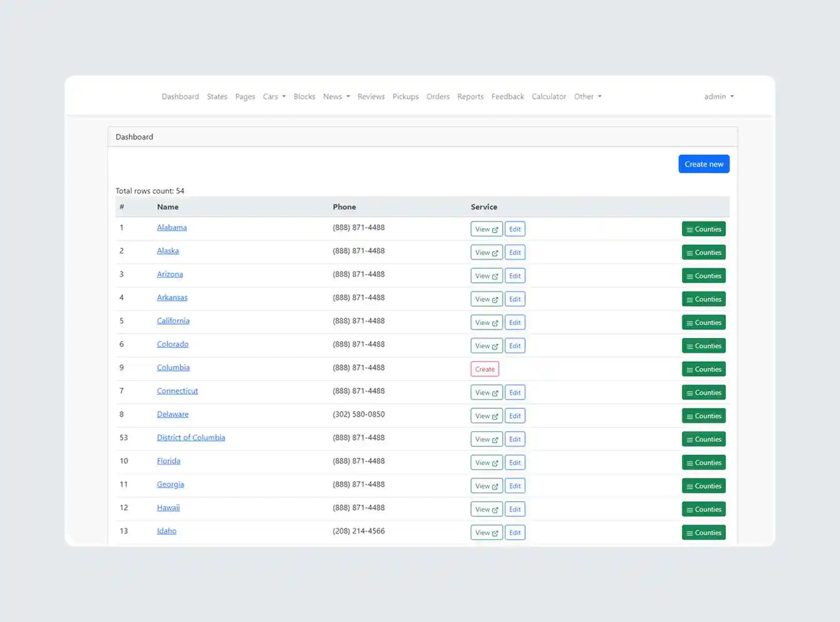This screenshot has height=622, width=840.
Task: Open external view for Alabama row
Action: pyautogui.click(x=486, y=229)
